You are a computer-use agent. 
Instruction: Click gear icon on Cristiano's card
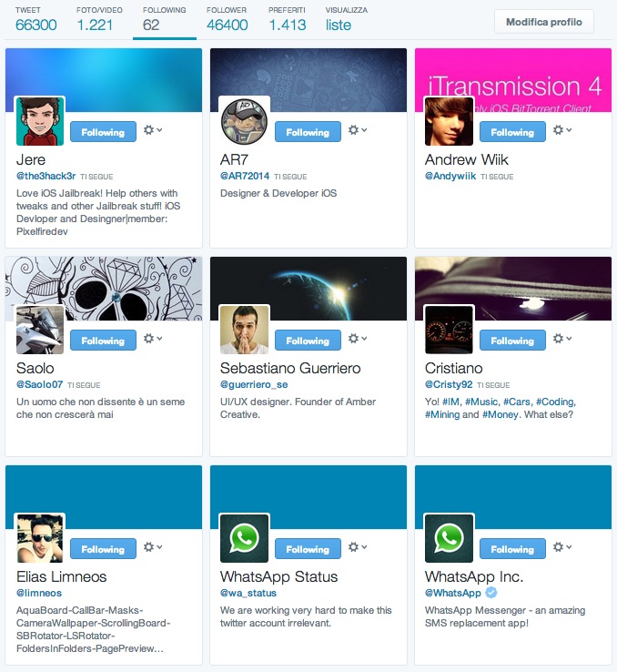(x=561, y=339)
